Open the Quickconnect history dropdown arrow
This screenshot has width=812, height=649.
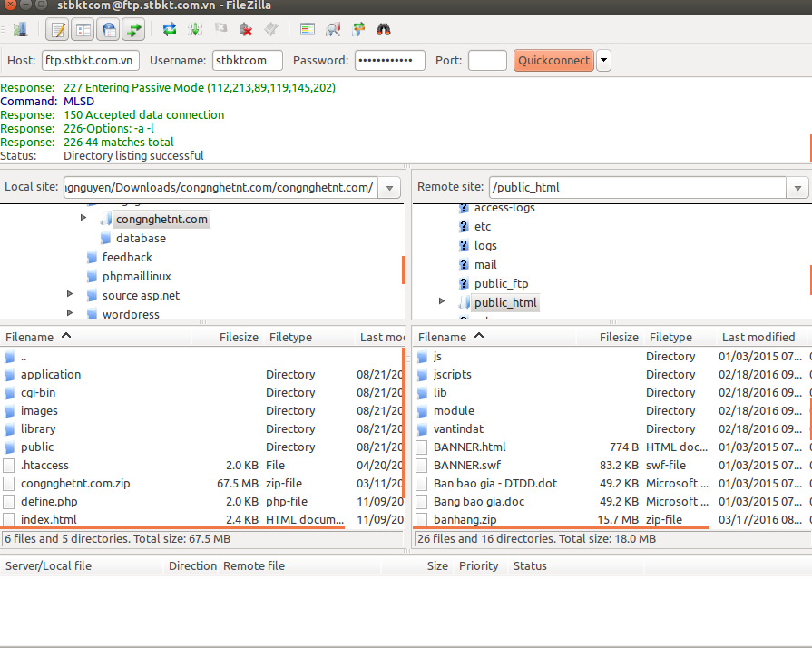coord(603,61)
